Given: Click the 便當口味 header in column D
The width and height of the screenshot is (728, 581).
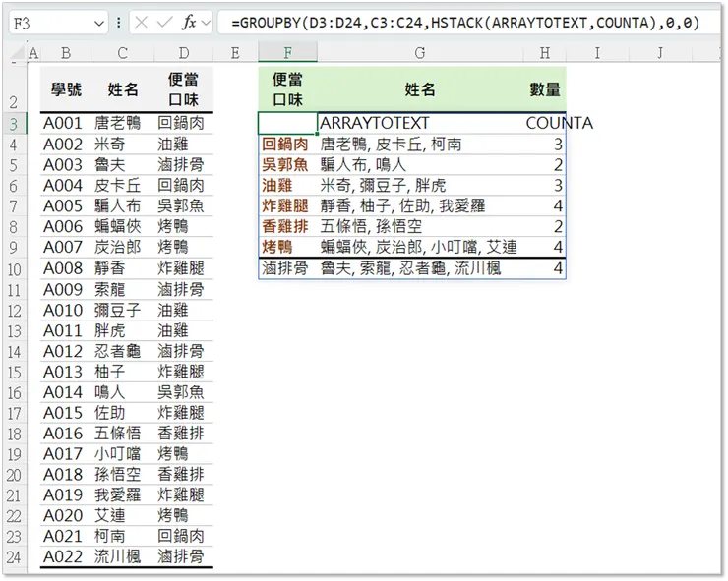Looking at the screenshot, I should click(184, 89).
